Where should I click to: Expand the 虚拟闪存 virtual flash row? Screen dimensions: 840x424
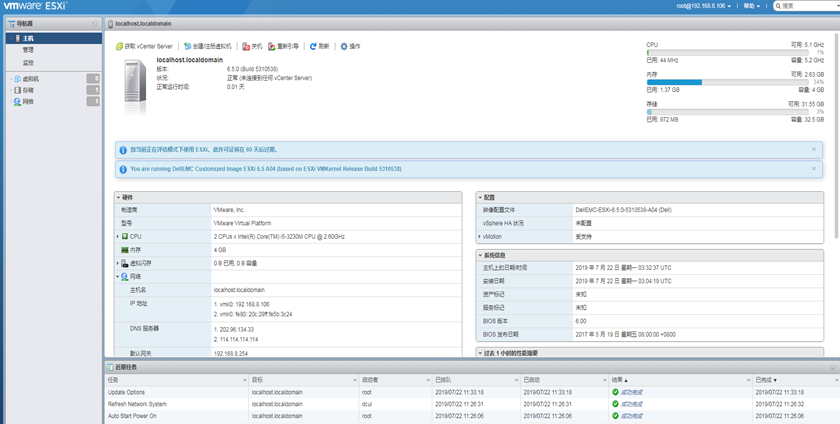point(118,263)
